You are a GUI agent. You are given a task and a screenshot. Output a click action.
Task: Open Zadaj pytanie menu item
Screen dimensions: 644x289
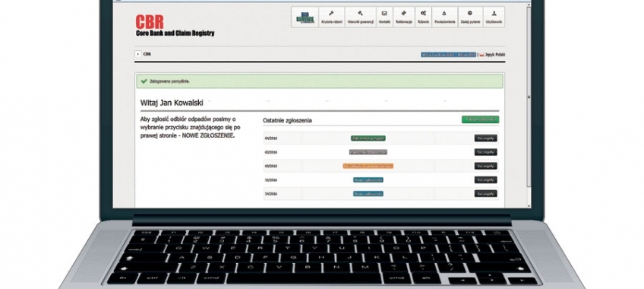pos(470,17)
